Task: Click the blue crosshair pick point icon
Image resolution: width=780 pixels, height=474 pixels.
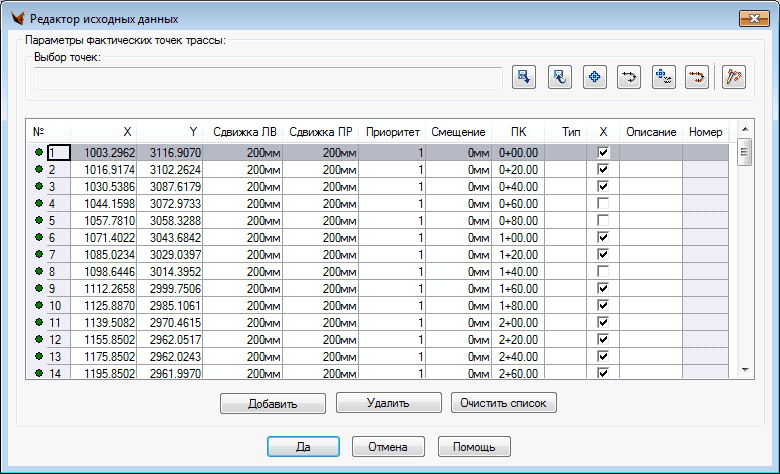Action: pyautogui.click(x=594, y=78)
